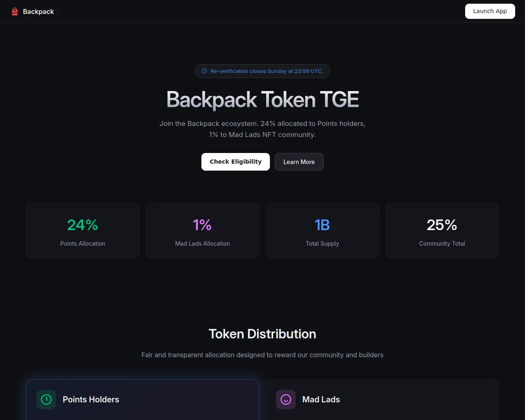Click the blue 1B supply figure
525x420 pixels.
pos(322,225)
